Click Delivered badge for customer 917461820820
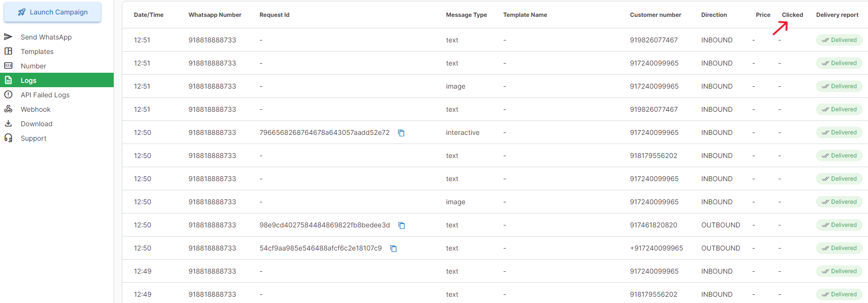The height and width of the screenshot is (303, 868). (x=839, y=225)
